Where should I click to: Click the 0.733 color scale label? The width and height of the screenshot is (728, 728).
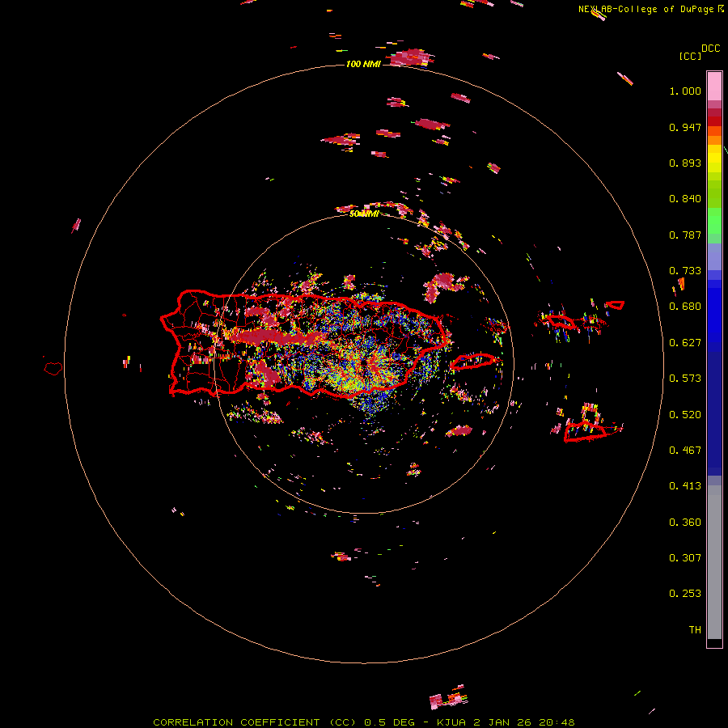pos(685,271)
